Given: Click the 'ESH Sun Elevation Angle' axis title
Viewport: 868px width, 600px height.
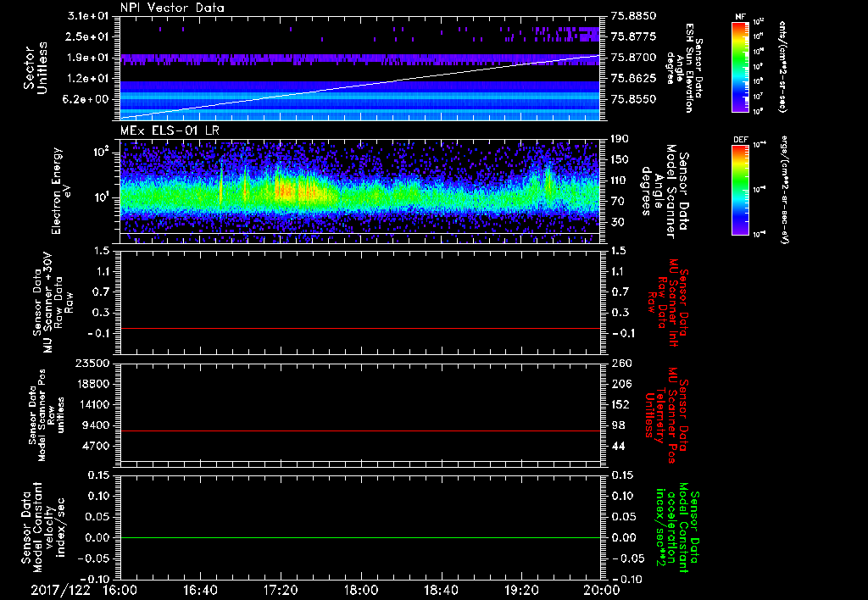Looking at the screenshot, I should [x=684, y=68].
